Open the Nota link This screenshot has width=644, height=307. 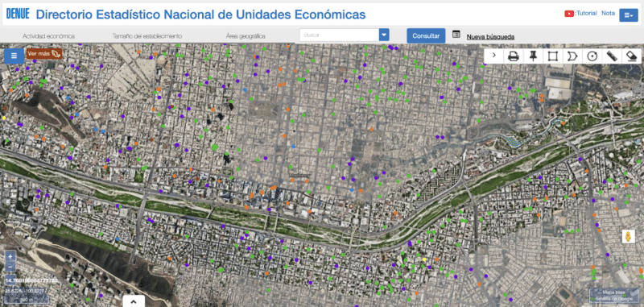point(609,13)
